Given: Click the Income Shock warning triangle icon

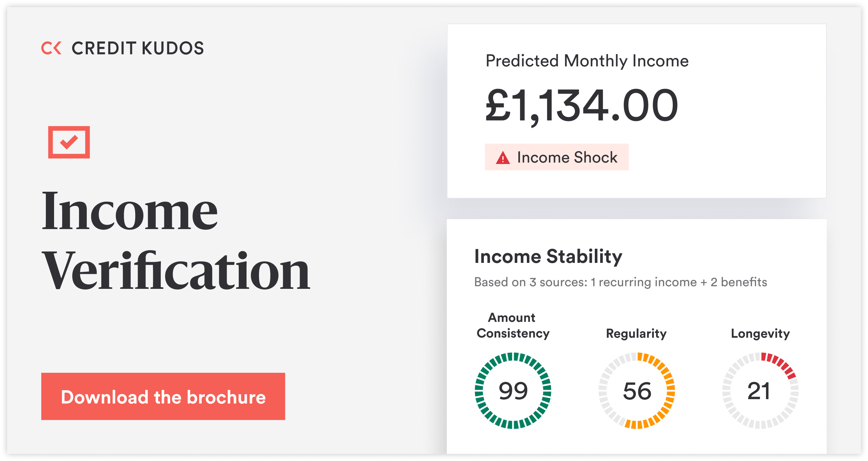Looking at the screenshot, I should 503,158.
